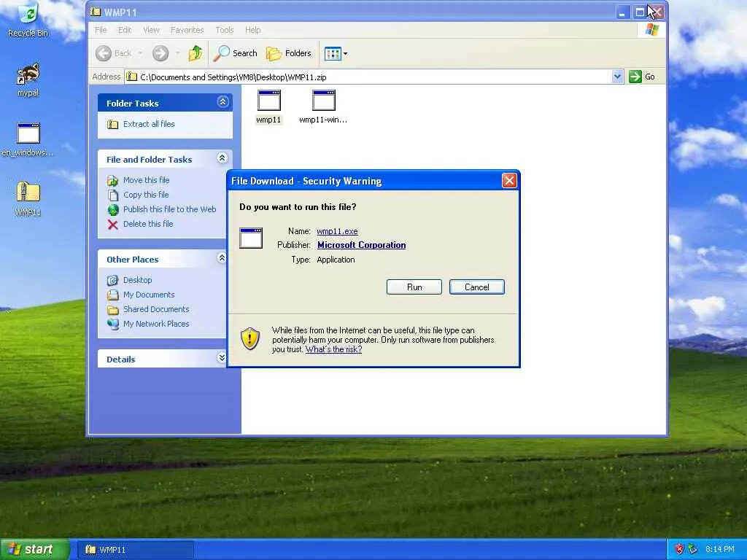Select the mypal desktop shortcut
Screen dimensions: 747x560
click(x=28, y=79)
